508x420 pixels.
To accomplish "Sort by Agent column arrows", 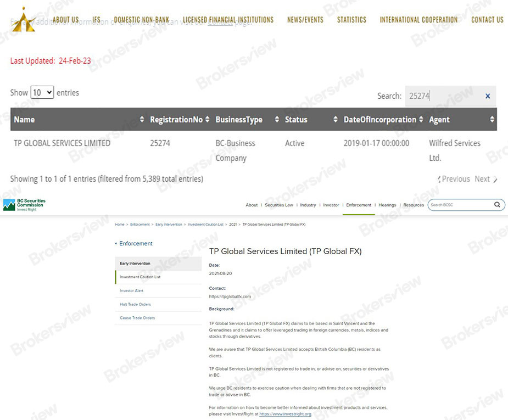I will pyautogui.click(x=492, y=119).
